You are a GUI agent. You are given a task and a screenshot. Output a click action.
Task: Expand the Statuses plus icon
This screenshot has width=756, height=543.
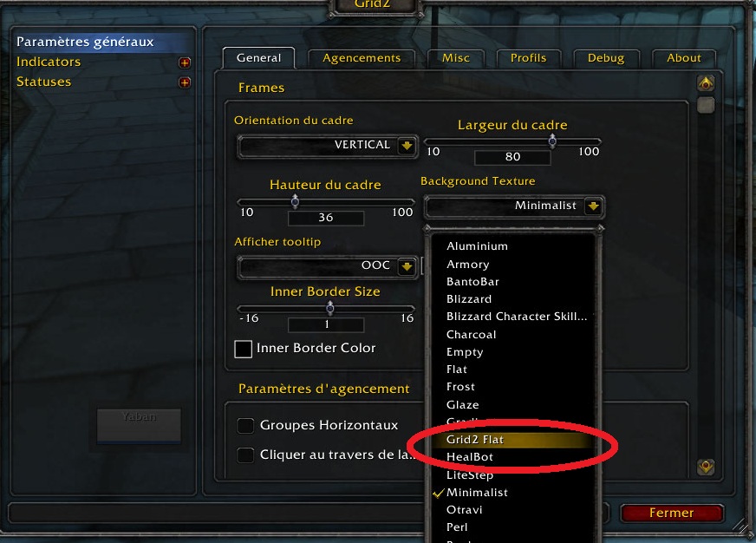(x=184, y=82)
